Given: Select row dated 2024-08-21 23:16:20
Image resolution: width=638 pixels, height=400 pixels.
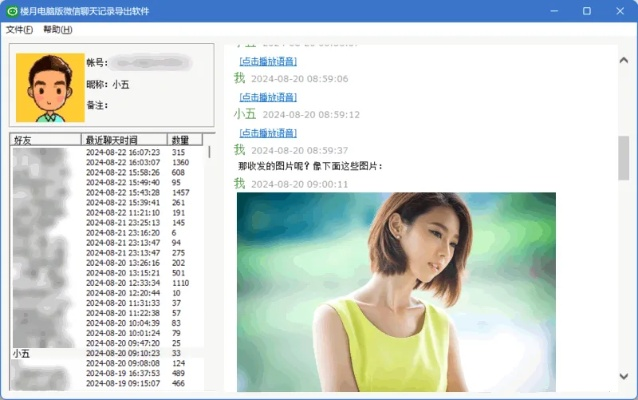Looking at the screenshot, I should [x=107, y=233].
